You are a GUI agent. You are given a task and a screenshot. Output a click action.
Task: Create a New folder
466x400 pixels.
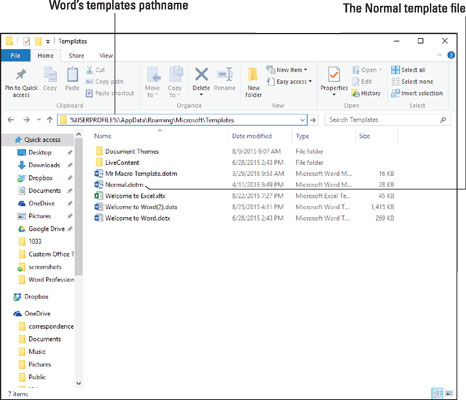[253, 82]
